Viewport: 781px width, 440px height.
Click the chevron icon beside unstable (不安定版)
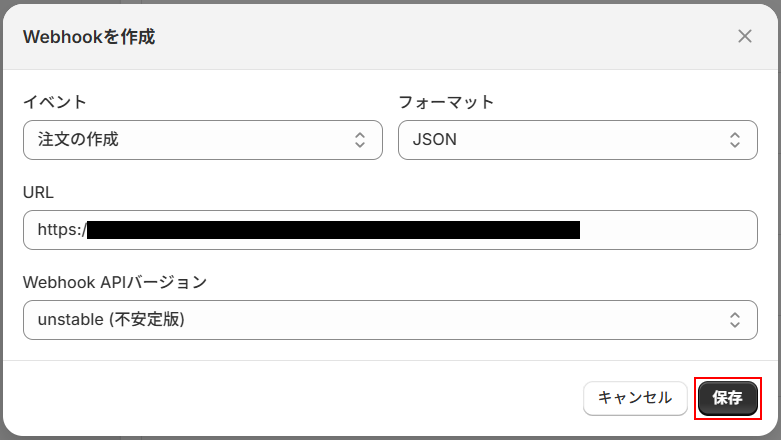(735, 320)
